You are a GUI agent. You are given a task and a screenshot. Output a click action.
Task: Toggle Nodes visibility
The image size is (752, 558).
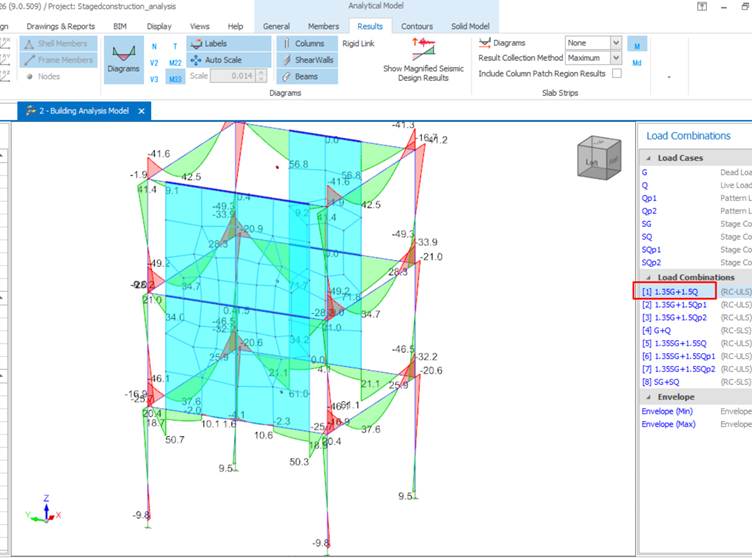[43, 76]
